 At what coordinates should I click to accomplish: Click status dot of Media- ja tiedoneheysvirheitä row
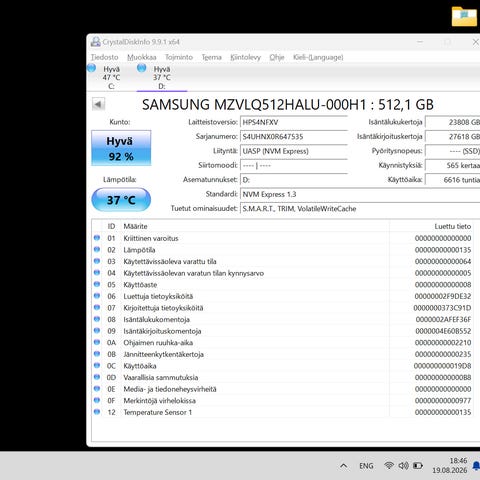(97, 389)
